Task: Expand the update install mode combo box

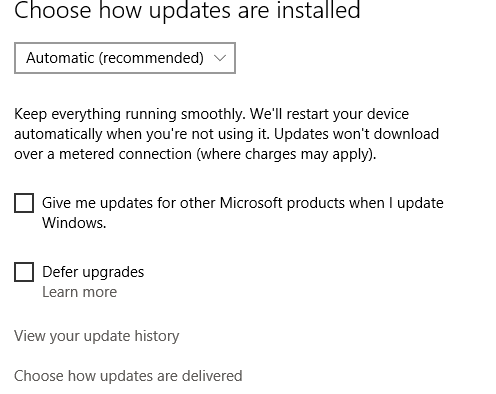Action: [x=125, y=58]
